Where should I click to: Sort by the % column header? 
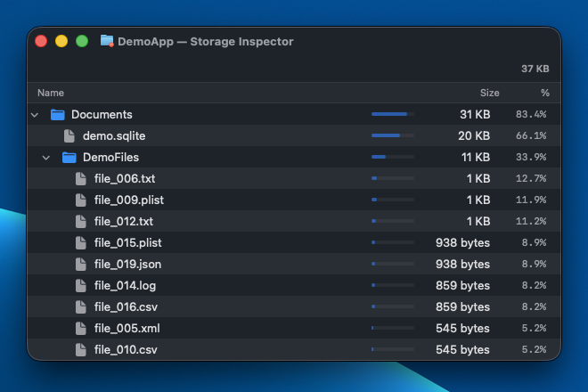click(x=545, y=93)
